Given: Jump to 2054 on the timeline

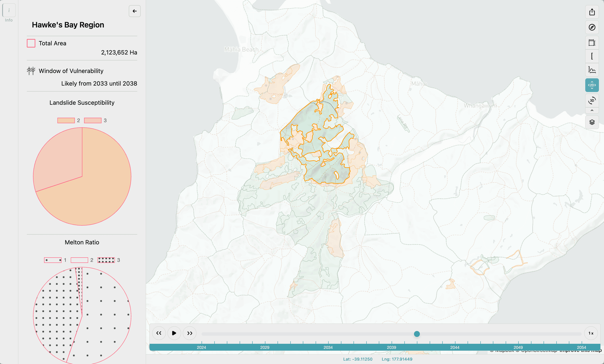Looking at the screenshot, I should point(581,347).
